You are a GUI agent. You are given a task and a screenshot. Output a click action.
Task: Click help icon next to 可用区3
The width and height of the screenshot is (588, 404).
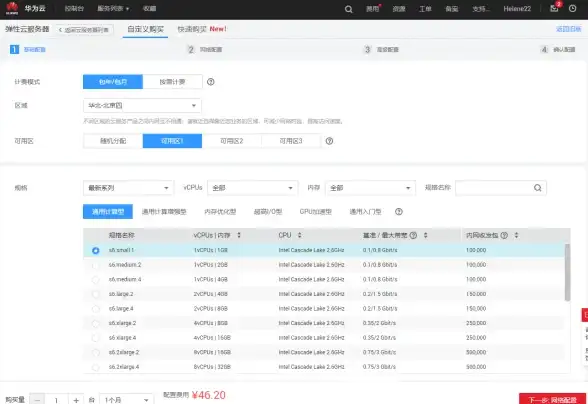329,141
